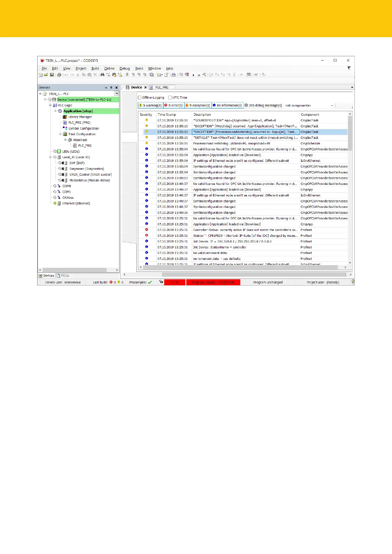
Task: Click the Cut scissors icon
Action: point(78,75)
